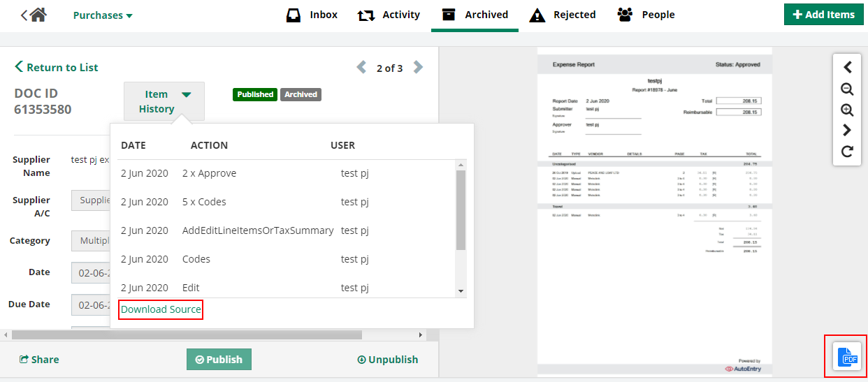Screen dimensions: 868x382
Task: Open the Rejected tab
Action: (x=563, y=15)
